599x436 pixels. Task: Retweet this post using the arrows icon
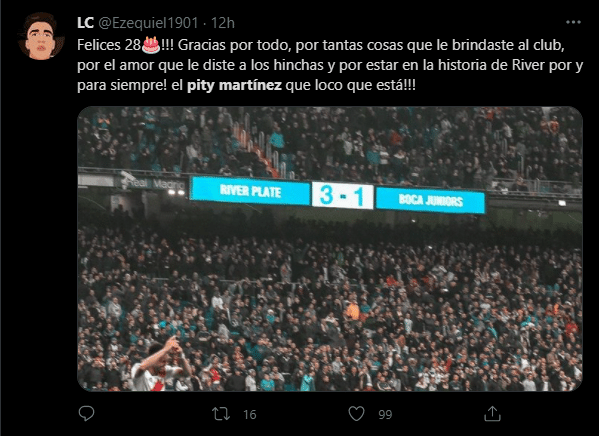(x=221, y=414)
